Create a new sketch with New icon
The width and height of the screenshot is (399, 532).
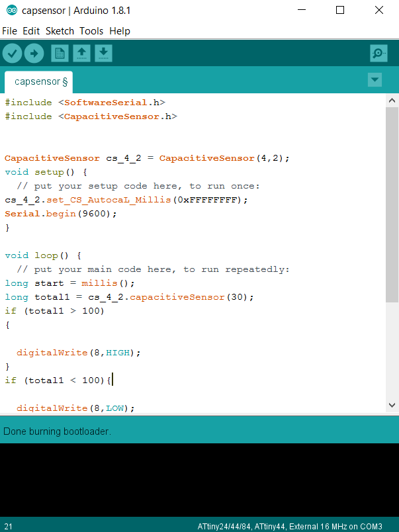point(60,54)
